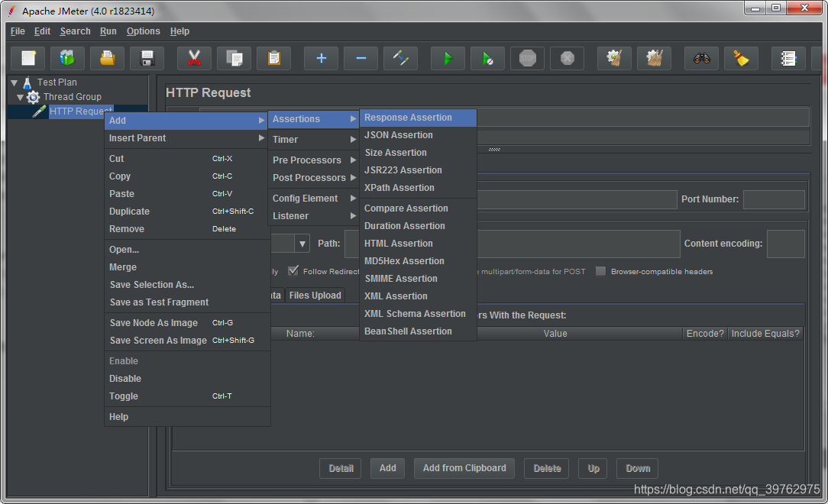828x504 pixels.
Task: Click the Stop test icon
Action: [527, 58]
